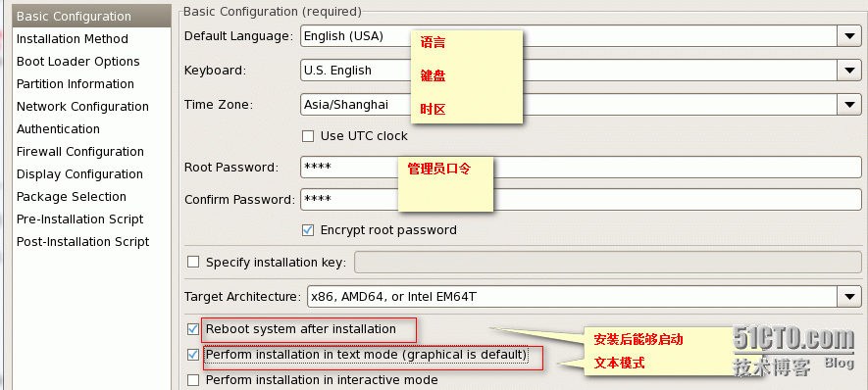The width and height of the screenshot is (868, 390).
Task: Click the Target Architecture label
Action: (x=242, y=297)
